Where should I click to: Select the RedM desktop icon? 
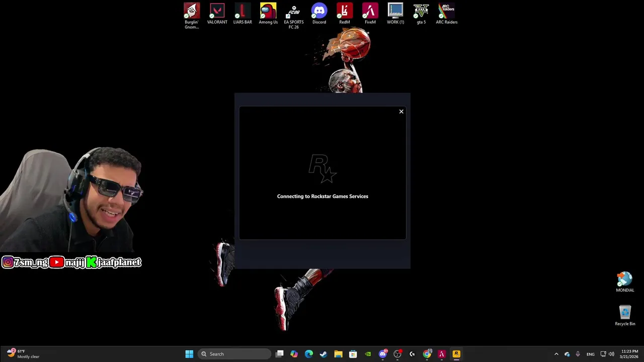345,14
